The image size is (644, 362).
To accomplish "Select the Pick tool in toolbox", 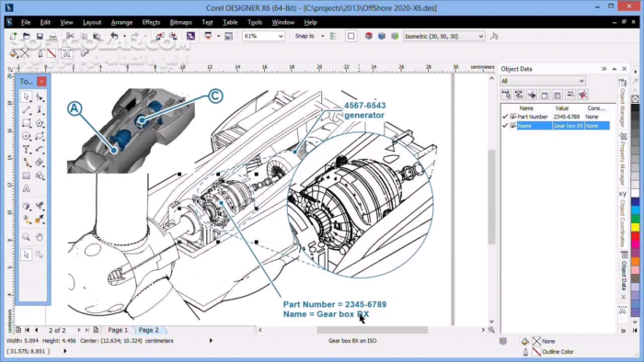I will [x=27, y=96].
